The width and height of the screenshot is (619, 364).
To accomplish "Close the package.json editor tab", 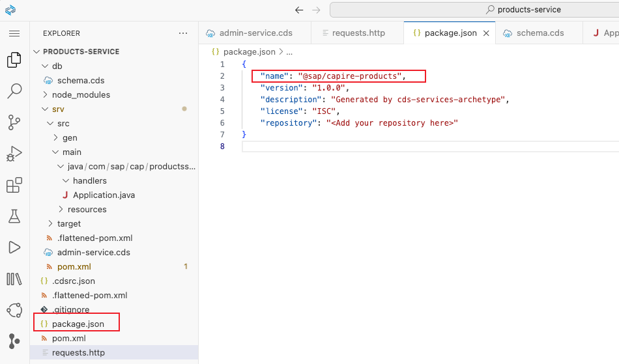I will pyautogui.click(x=485, y=33).
